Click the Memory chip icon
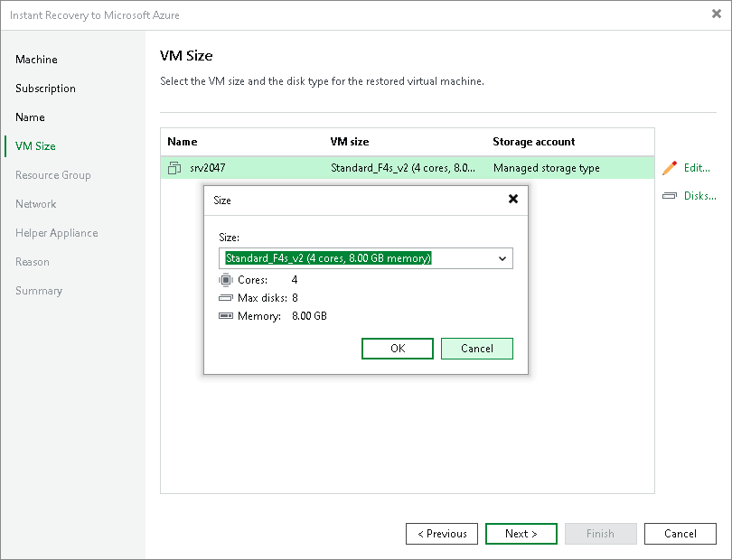Viewport: 732px width, 560px height. point(226,316)
